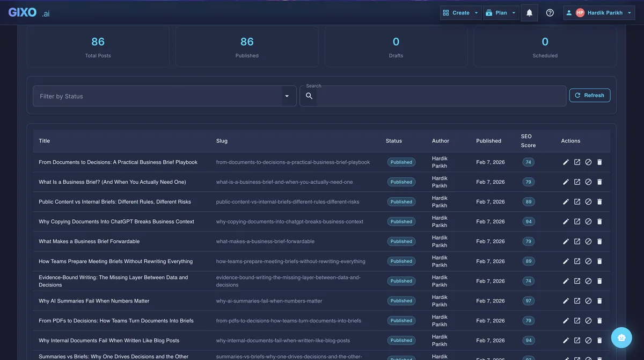
Task: Delete the "How Teams Prepare Meeting Briefs" post
Action: coord(599,261)
